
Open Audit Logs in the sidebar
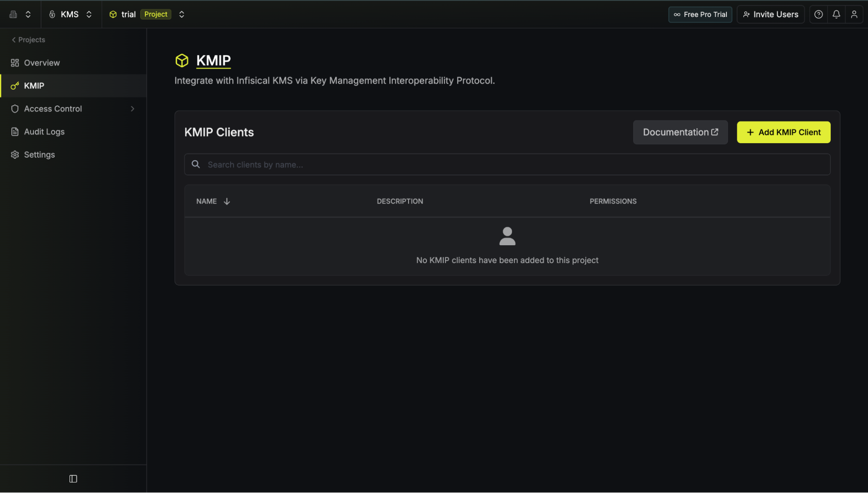73,132
